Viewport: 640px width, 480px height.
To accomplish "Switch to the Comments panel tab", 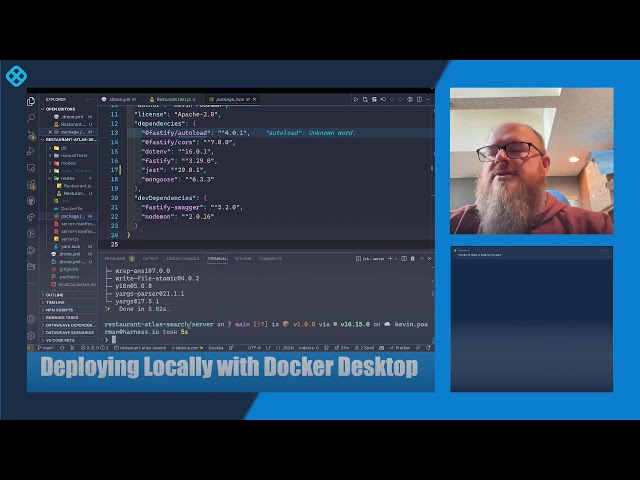I will pos(270,259).
